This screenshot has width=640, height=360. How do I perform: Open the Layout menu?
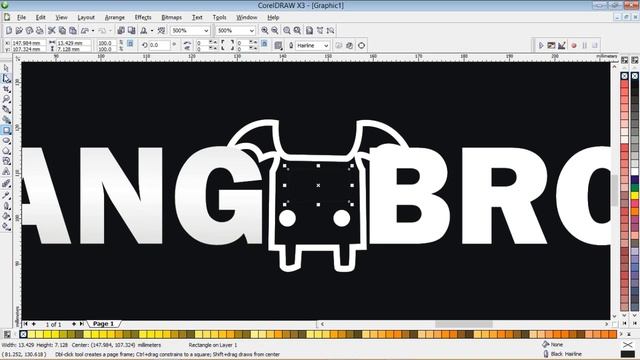tap(86, 18)
